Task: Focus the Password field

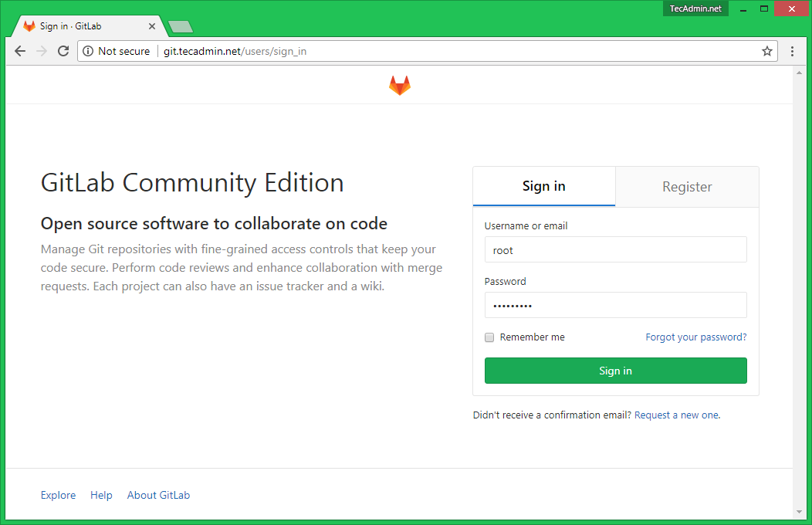Action: (615, 305)
